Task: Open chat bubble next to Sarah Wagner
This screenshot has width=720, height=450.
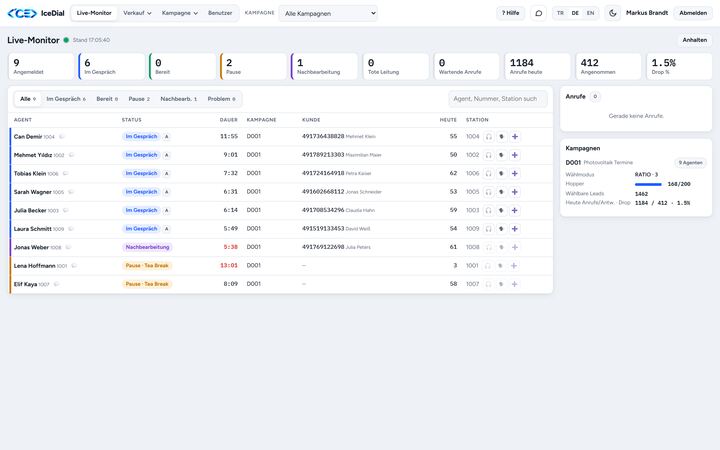Action: tap(71, 192)
